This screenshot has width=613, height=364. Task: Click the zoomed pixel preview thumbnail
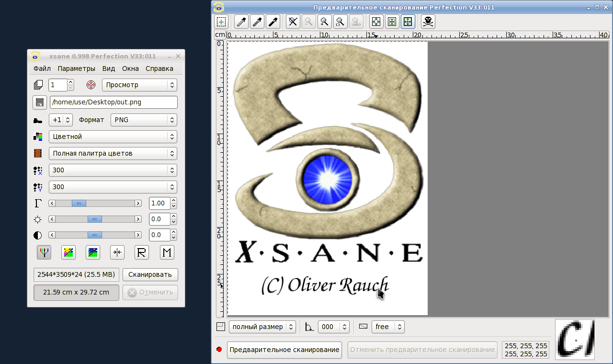click(575, 340)
